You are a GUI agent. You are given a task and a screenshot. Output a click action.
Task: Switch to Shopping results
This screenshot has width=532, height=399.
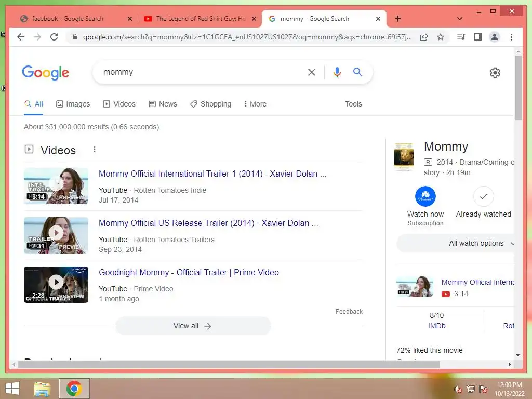pyautogui.click(x=211, y=104)
